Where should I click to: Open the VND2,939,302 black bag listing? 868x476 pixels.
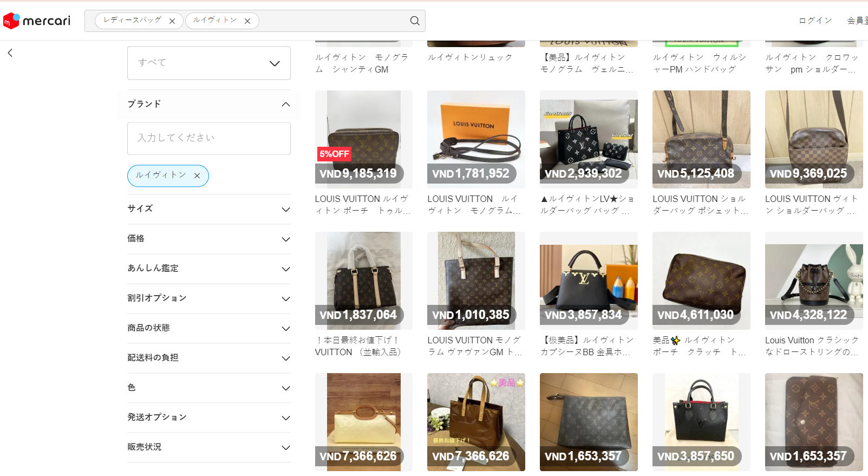(589, 139)
